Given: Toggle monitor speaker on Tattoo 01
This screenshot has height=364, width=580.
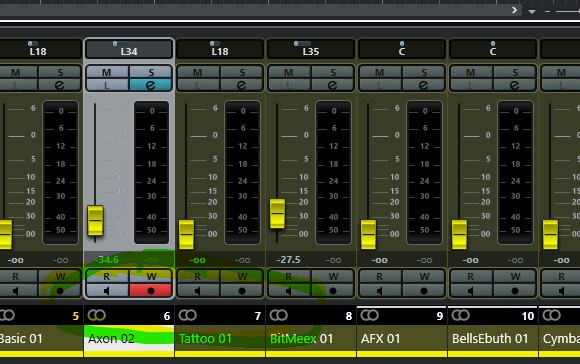Looking at the screenshot, I should 198,291.
